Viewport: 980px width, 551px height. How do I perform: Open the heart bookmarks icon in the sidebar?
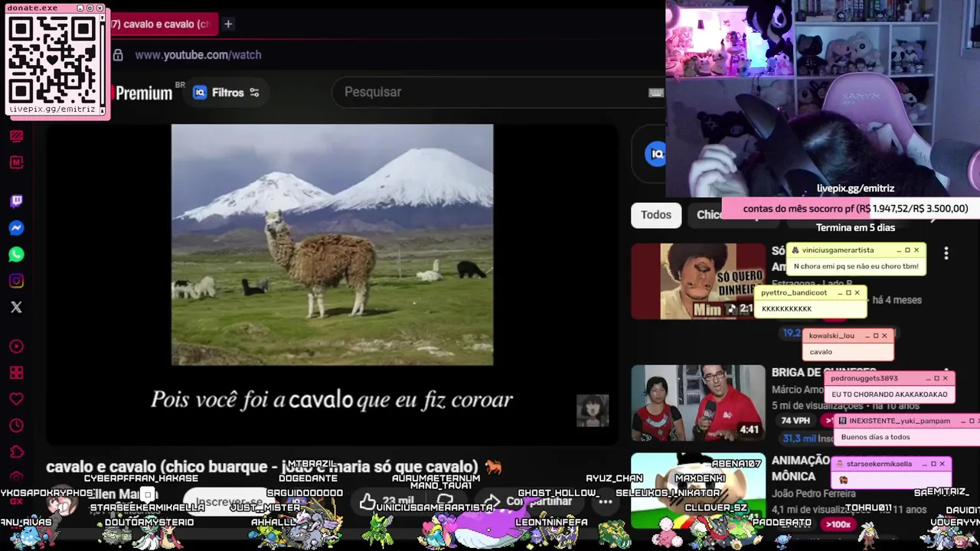pyautogui.click(x=16, y=399)
